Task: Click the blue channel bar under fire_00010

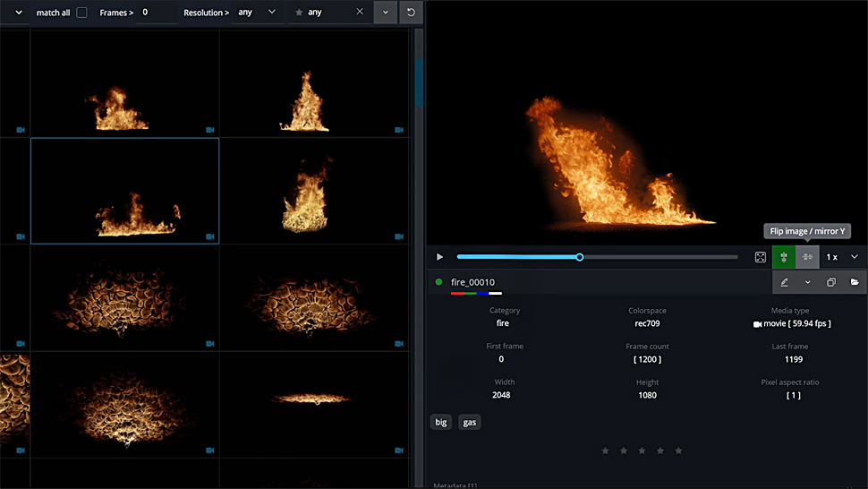Action: (482, 293)
